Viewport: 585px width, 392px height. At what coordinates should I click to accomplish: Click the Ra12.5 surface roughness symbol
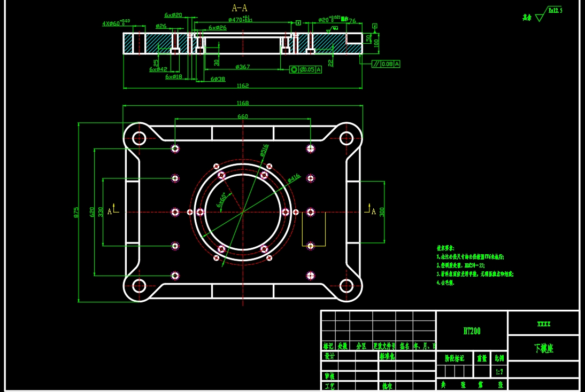[x=549, y=13]
